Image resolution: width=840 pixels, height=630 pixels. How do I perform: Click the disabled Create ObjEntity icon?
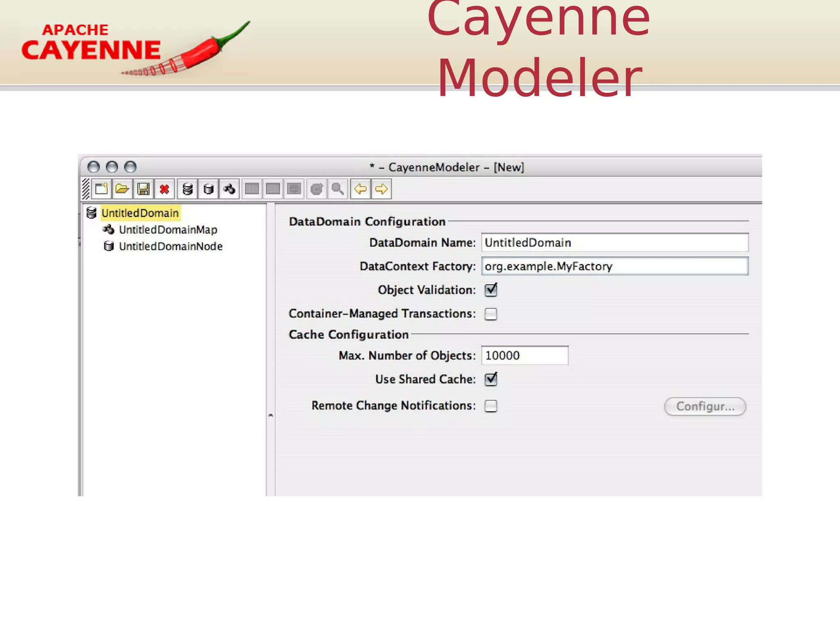pyautogui.click(x=273, y=189)
